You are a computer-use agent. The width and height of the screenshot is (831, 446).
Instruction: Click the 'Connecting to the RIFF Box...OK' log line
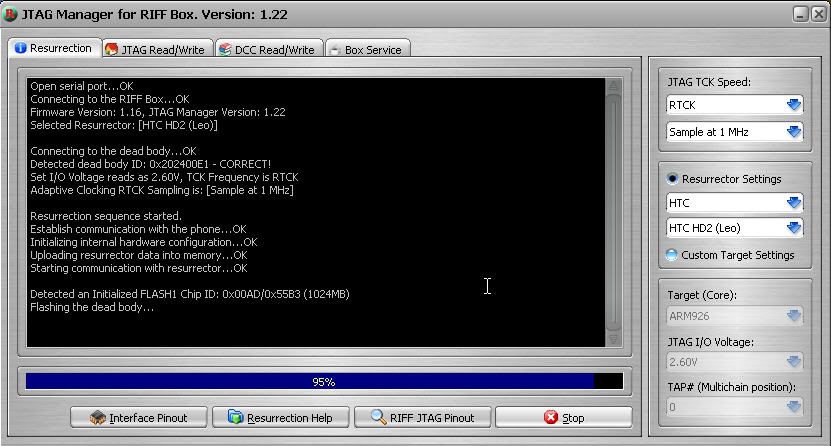click(x=110, y=99)
